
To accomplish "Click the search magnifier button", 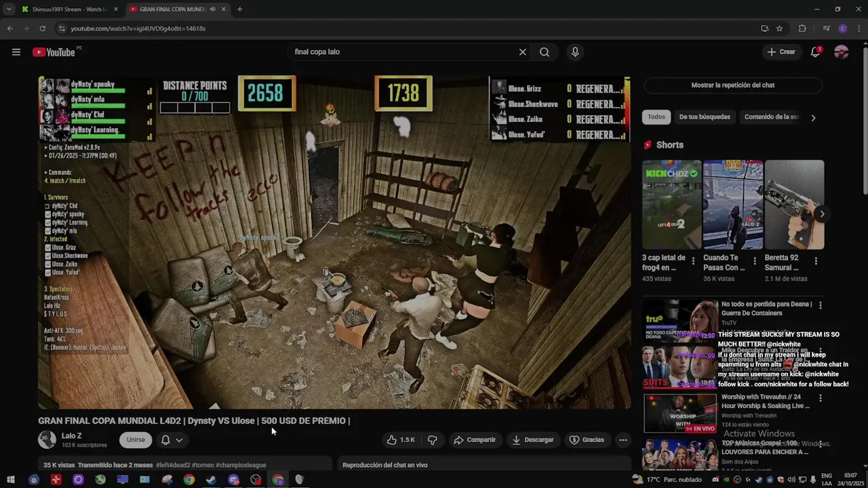I will pos(545,52).
